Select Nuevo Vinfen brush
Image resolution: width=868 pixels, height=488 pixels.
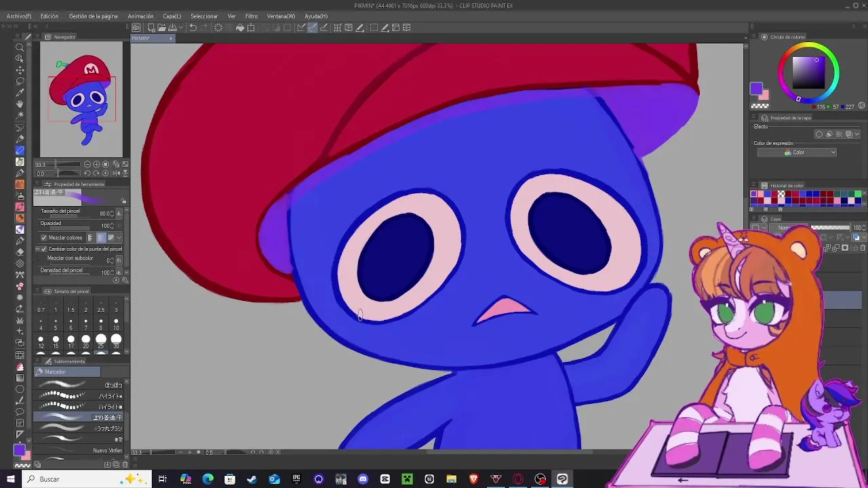pyautogui.click(x=79, y=450)
